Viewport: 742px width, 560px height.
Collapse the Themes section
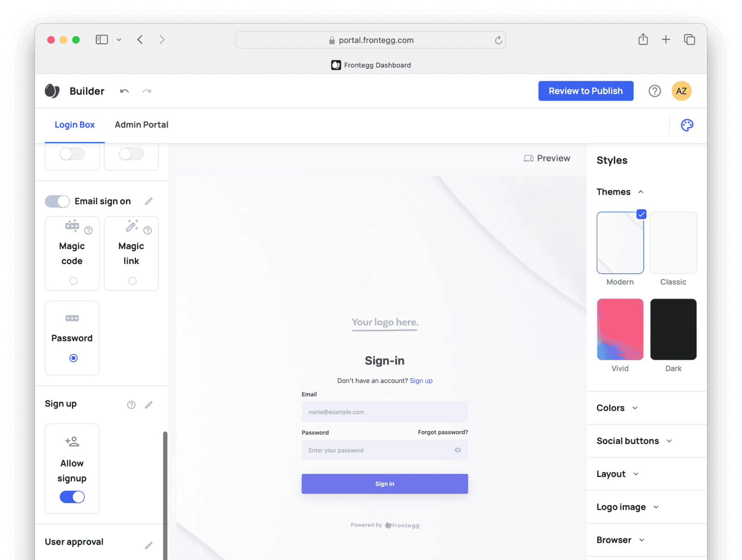(x=641, y=192)
